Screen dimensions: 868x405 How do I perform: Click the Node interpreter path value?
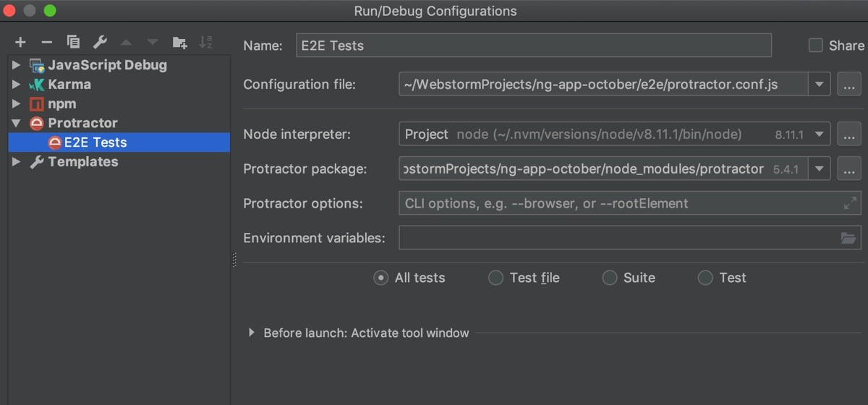click(x=599, y=134)
